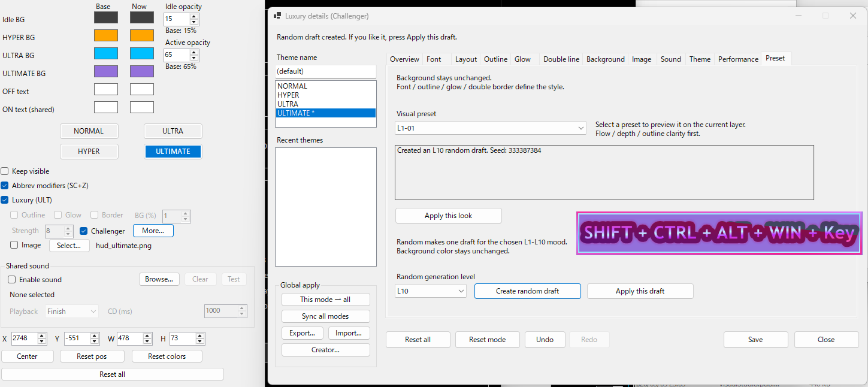Select the ULTIMATE mode button
Image resolution: width=868 pixels, height=387 pixels.
click(x=173, y=152)
